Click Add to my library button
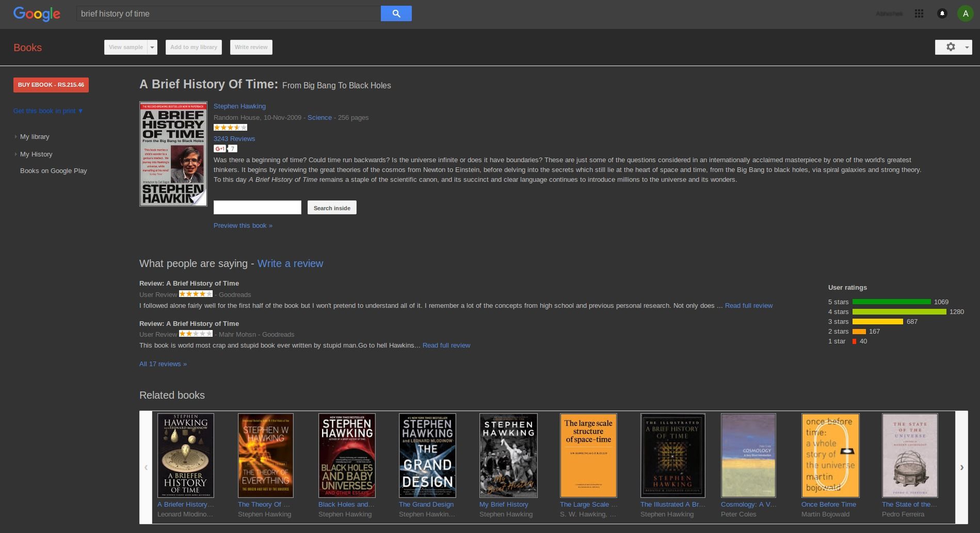The height and width of the screenshot is (533, 980). click(194, 47)
